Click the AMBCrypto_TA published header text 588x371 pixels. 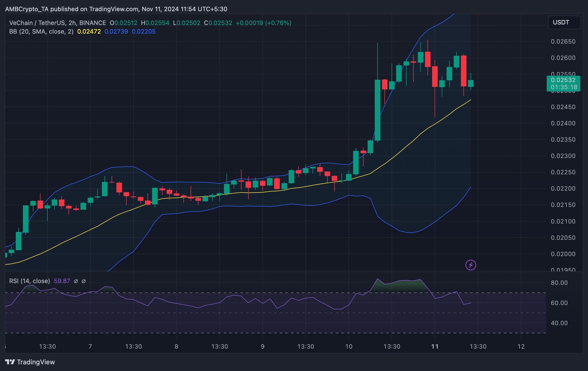point(116,9)
